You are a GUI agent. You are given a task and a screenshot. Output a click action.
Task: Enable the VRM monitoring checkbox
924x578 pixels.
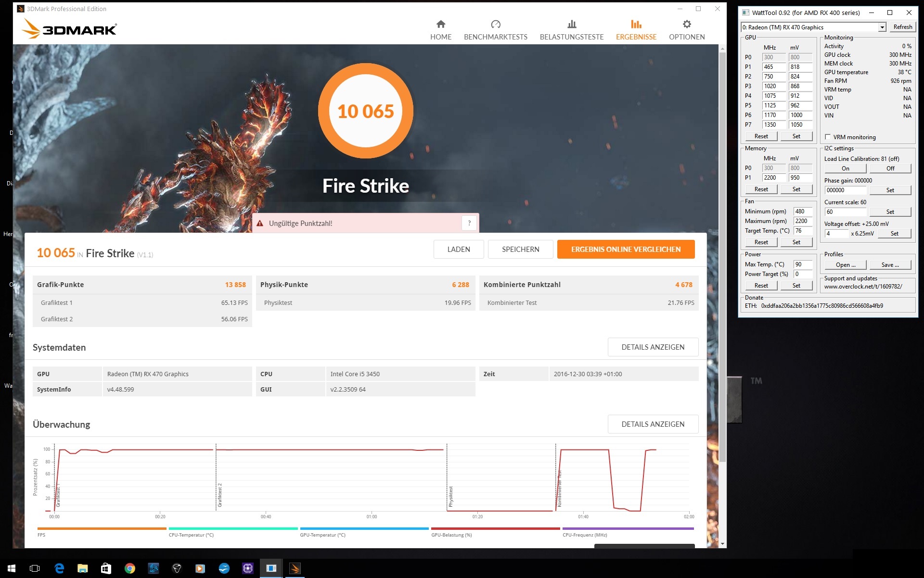[x=828, y=137]
